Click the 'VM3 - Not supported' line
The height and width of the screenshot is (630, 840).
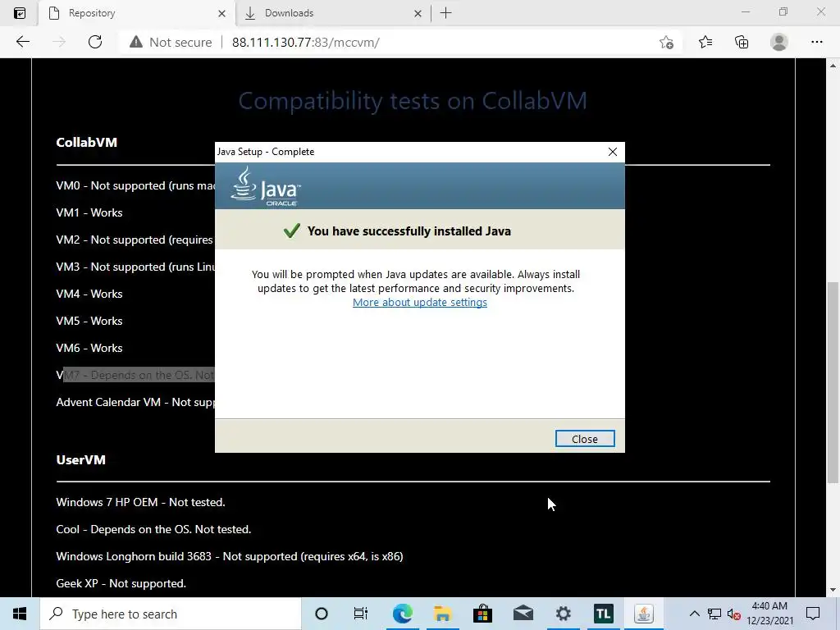(x=135, y=267)
